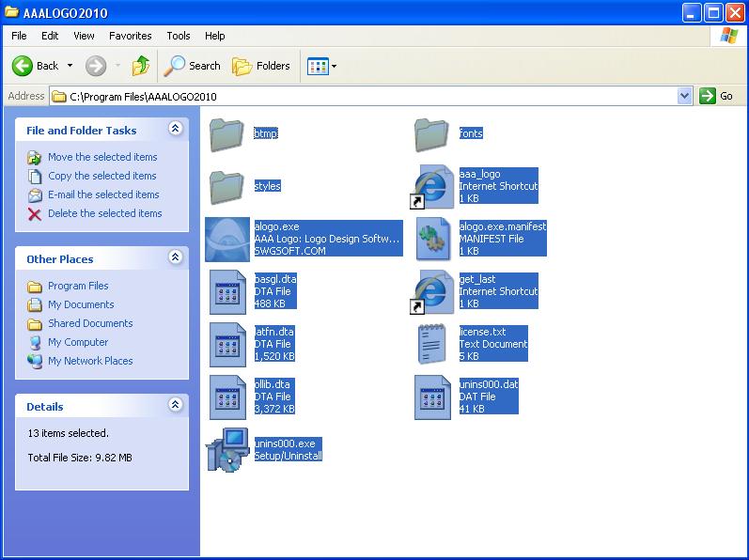Open the Favorites menu

(130, 36)
